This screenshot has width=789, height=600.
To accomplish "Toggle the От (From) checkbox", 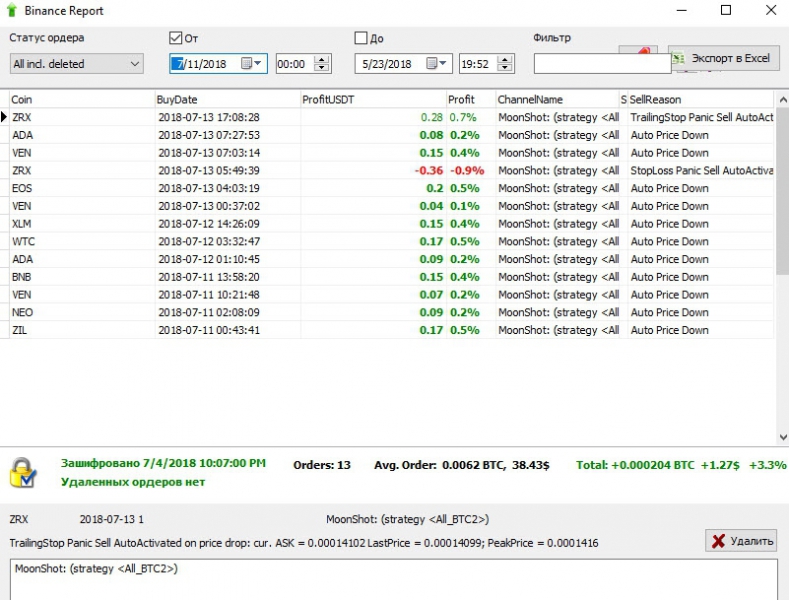I will pyautogui.click(x=175, y=38).
